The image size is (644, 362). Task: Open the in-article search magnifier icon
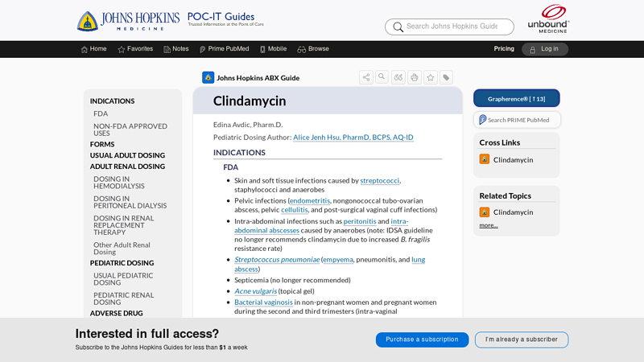[x=382, y=78]
